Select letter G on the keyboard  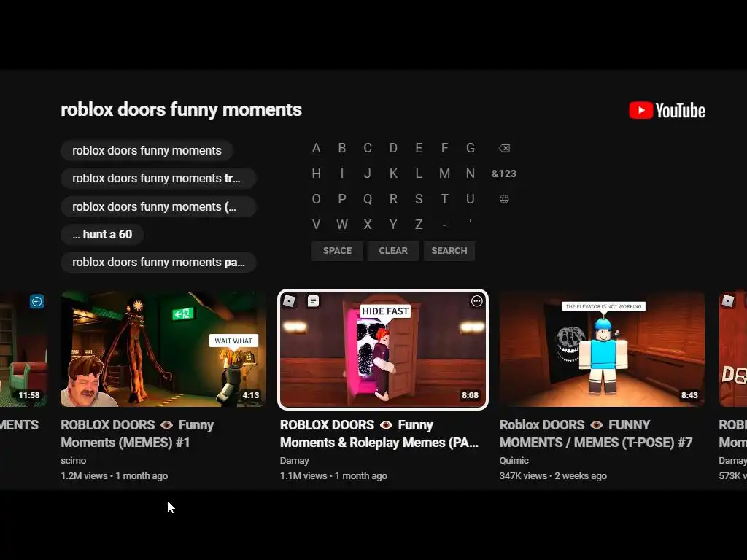point(471,148)
